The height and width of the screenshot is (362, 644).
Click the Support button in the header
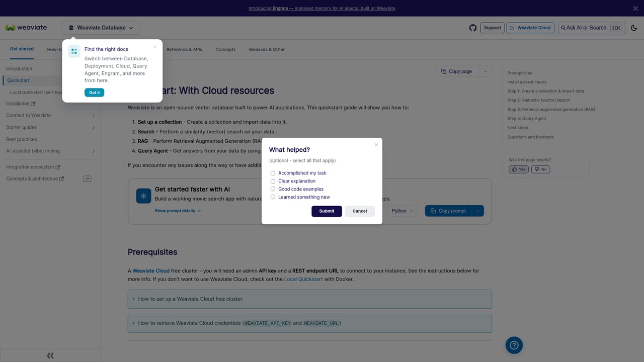click(x=492, y=28)
